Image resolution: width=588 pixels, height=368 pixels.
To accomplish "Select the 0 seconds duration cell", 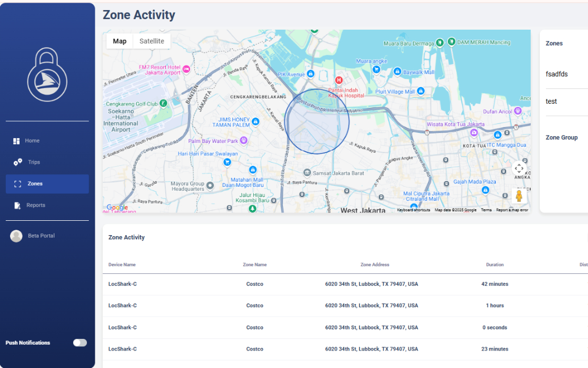I will tap(495, 328).
